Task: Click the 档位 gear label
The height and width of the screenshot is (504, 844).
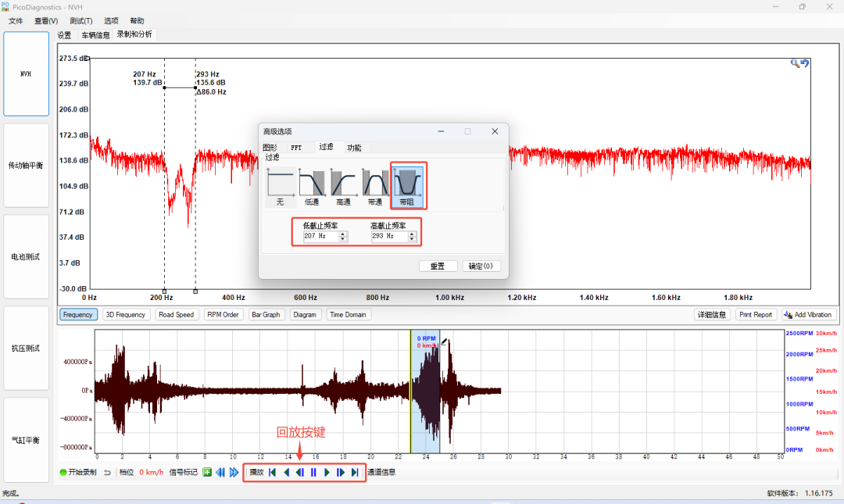Action: 127,472
